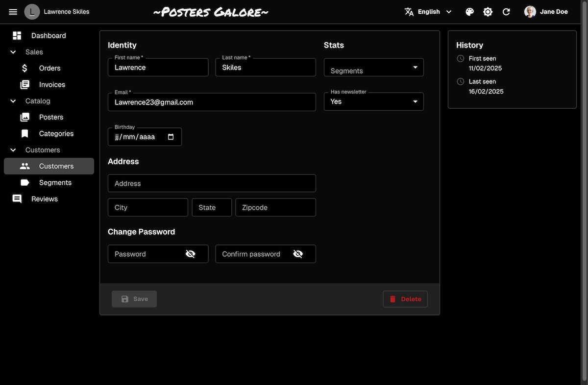Click the refresh icon in header

pos(506,12)
